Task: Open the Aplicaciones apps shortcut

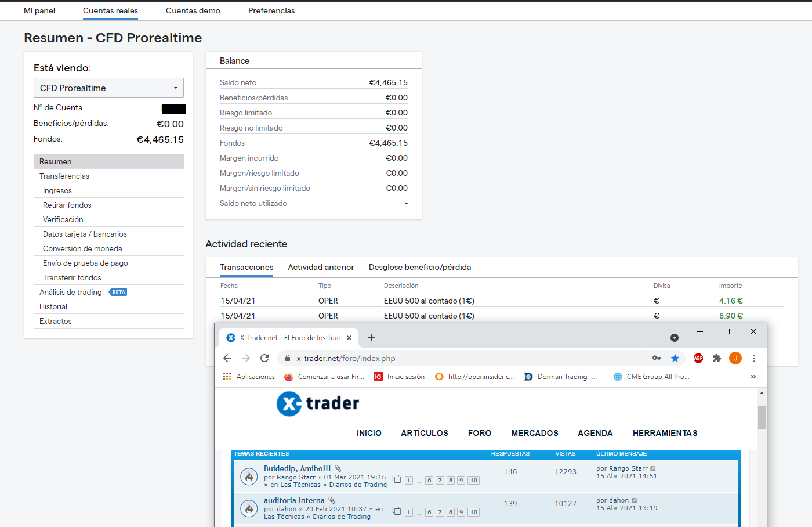Action: point(249,377)
